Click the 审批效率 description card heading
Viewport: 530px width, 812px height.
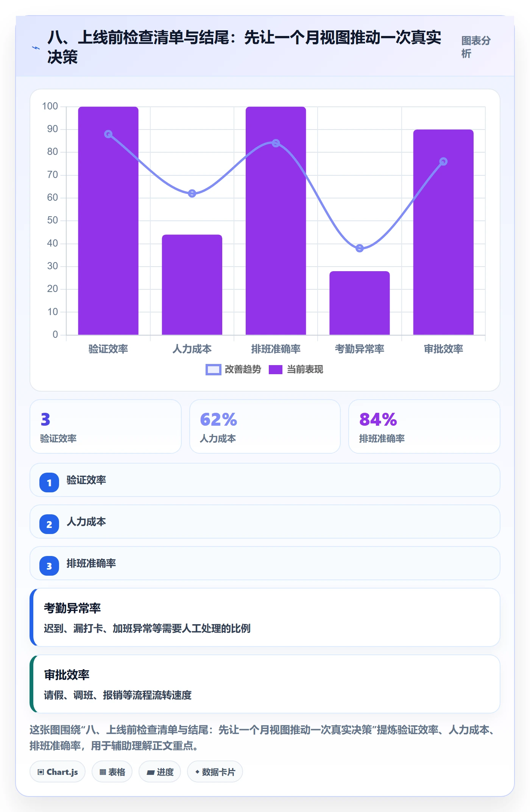click(x=67, y=675)
